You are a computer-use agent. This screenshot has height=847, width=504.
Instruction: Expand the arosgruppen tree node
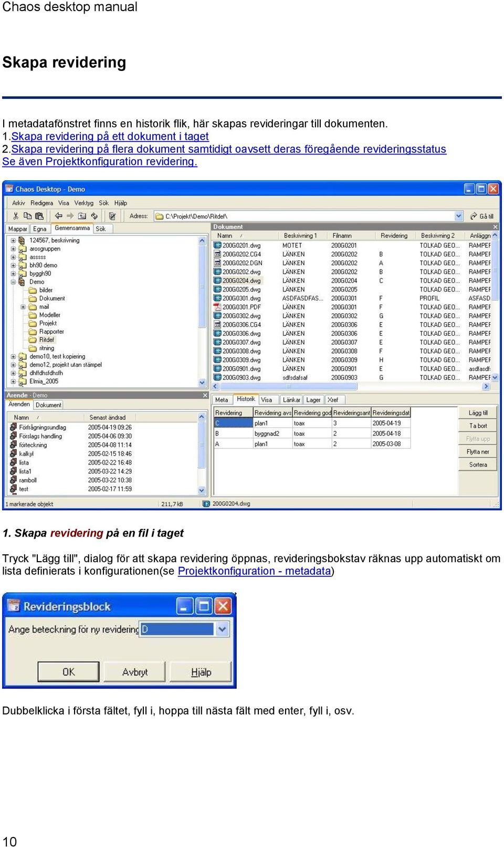[13, 249]
